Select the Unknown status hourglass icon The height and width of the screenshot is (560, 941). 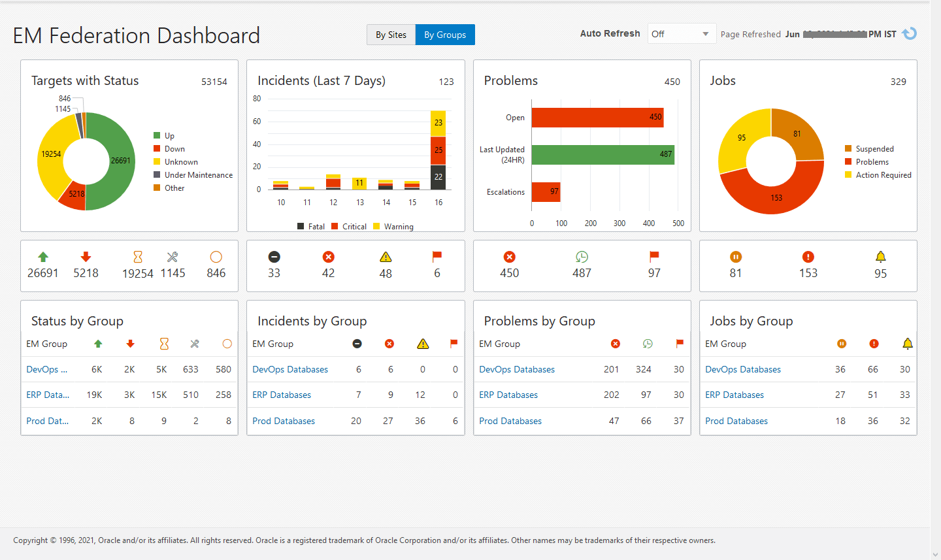137,256
